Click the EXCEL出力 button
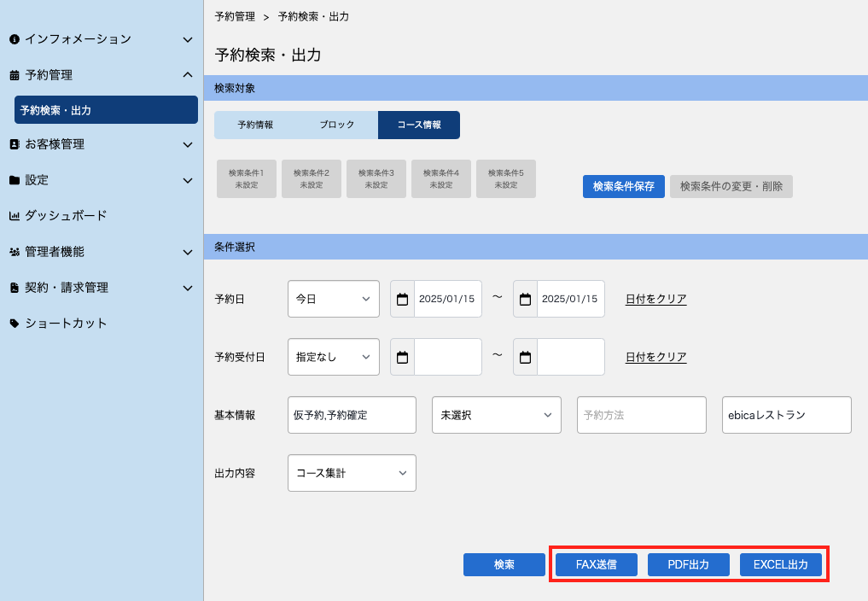Image resolution: width=868 pixels, height=601 pixels. click(x=781, y=565)
